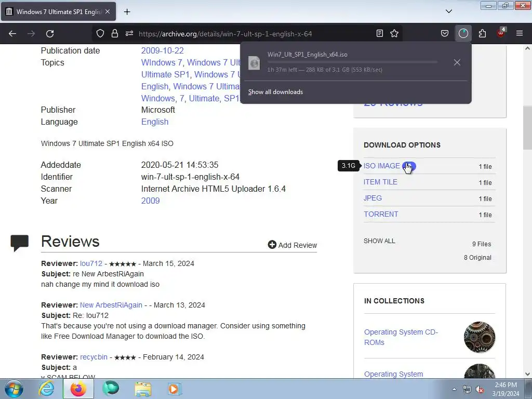Reload the archive.org page

[x=50, y=34]
